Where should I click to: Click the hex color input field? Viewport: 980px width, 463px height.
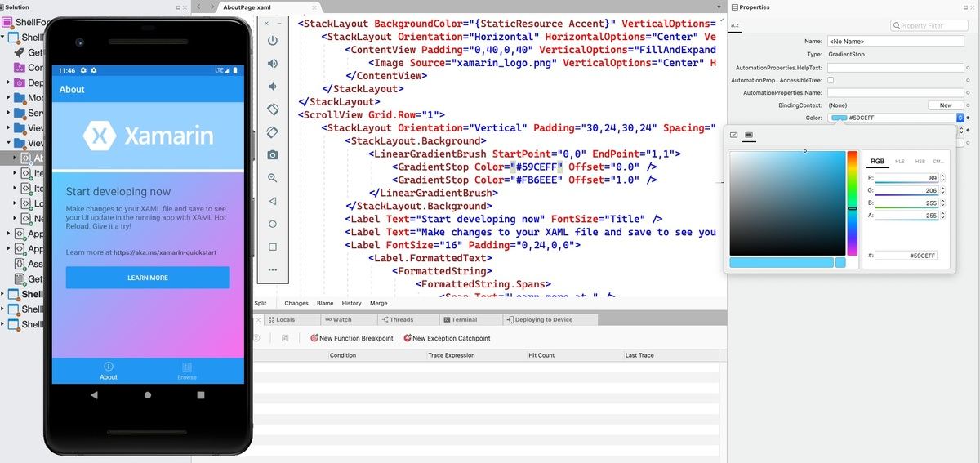point(906,256)
